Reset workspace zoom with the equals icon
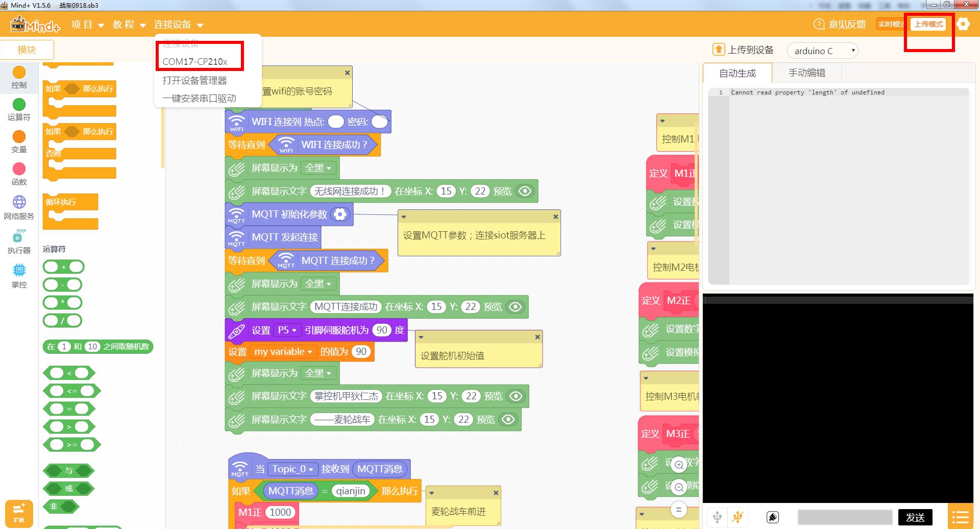Viewport: 980px width, 529px height. click(x=678, y=510)
